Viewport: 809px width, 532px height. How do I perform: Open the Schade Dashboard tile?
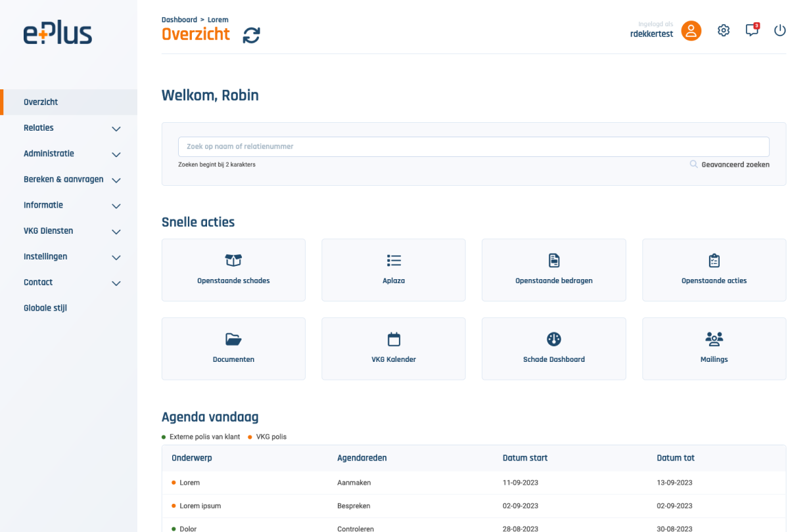tap(553, 349)
